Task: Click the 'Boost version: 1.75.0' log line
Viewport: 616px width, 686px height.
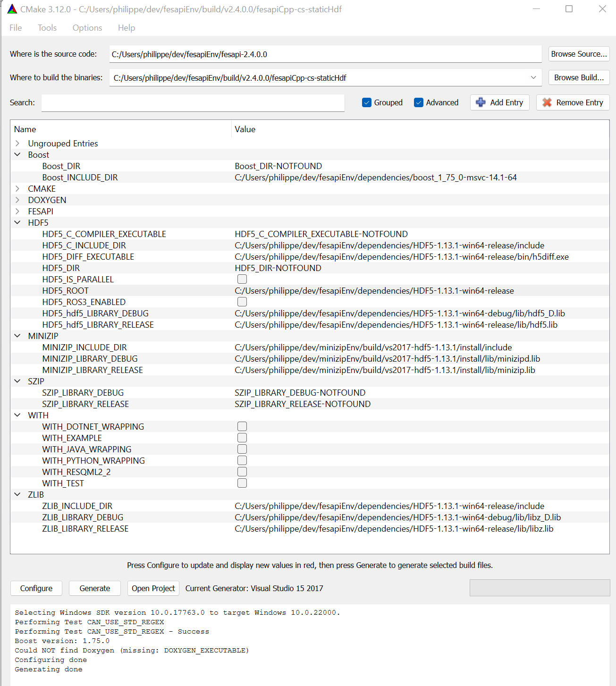Action: 62,641
